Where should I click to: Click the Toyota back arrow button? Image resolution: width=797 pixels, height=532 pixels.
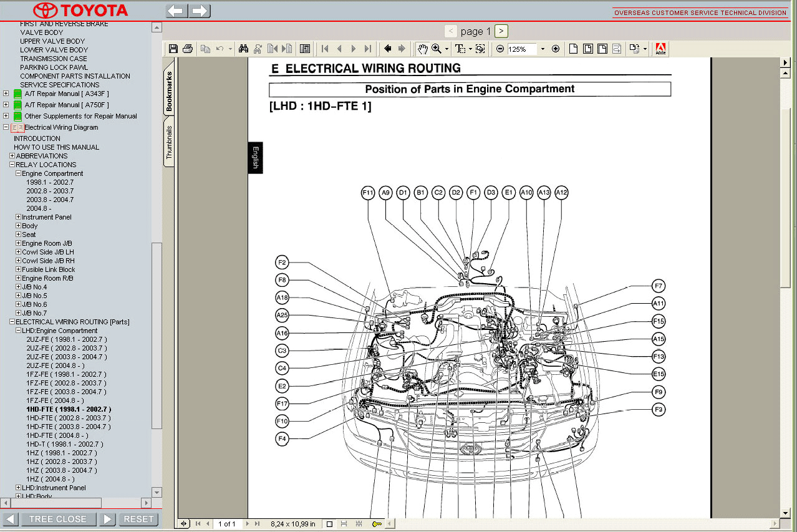[176, 11]
